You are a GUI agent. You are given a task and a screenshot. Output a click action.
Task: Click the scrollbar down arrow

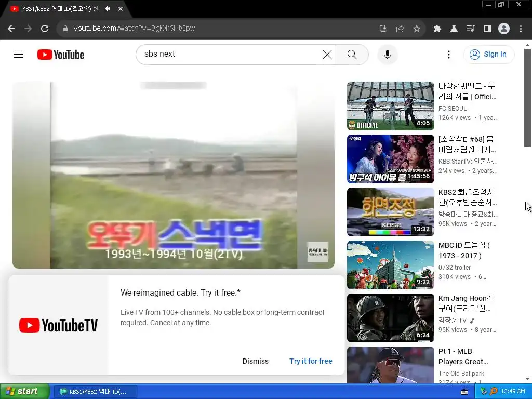527,379
